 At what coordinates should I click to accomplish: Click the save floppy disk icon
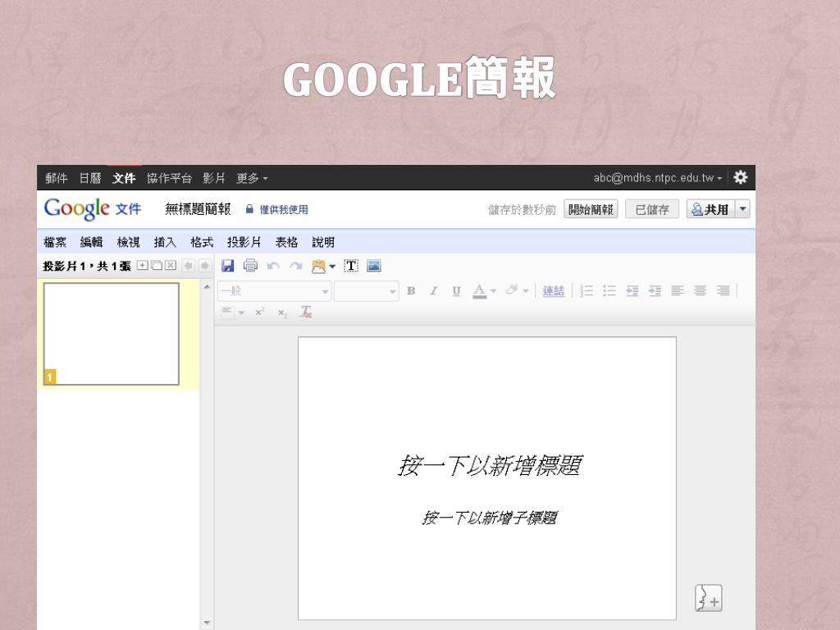228,266
